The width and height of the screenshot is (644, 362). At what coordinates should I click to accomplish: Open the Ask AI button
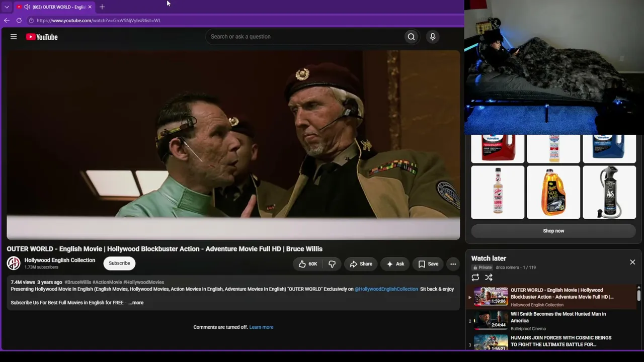[x=395, y=264]
